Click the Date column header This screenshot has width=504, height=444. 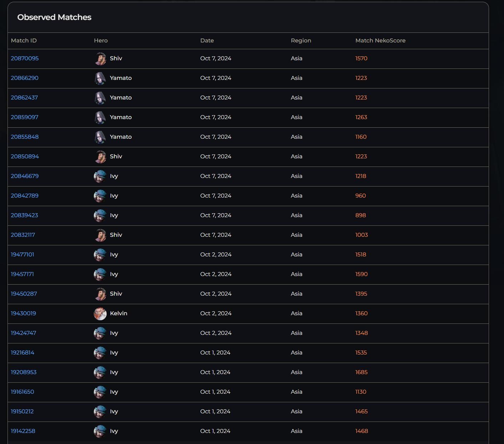click(207, 41)
